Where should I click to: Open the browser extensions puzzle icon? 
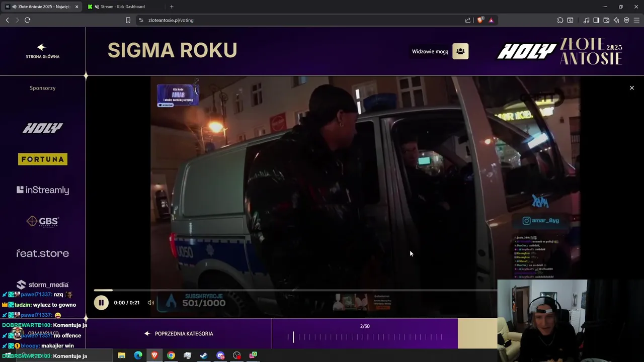click(560, 20)
